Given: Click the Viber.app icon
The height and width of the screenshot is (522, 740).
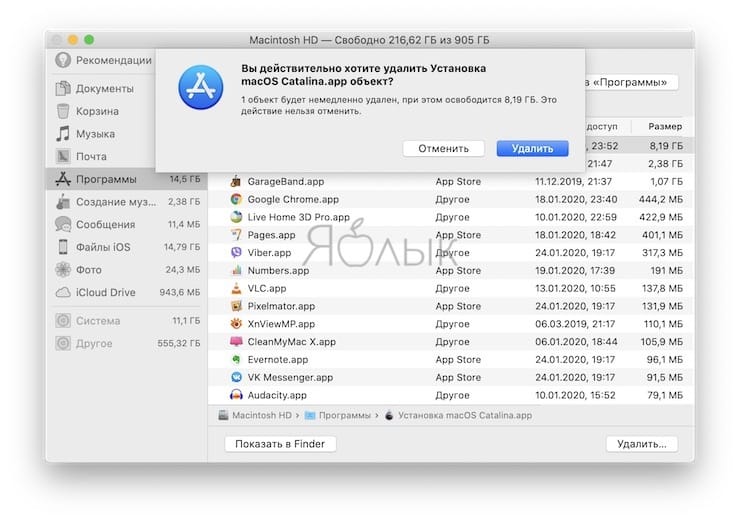Looking at the screenshot, I should coord(236,253).
